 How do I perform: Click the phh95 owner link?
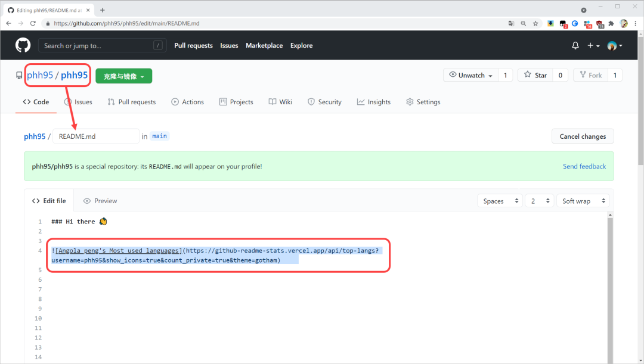tap(40, 75)
